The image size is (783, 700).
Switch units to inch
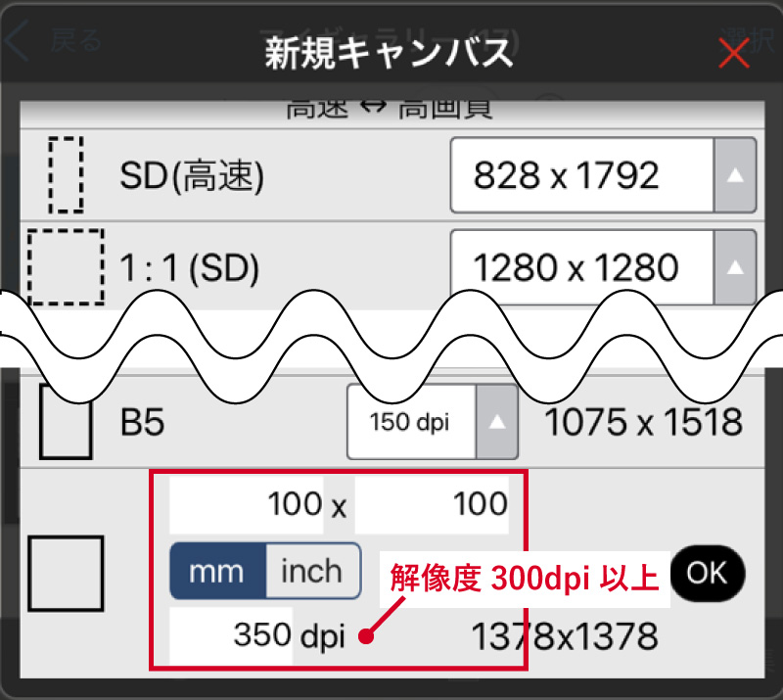click(x=312, y=571)
